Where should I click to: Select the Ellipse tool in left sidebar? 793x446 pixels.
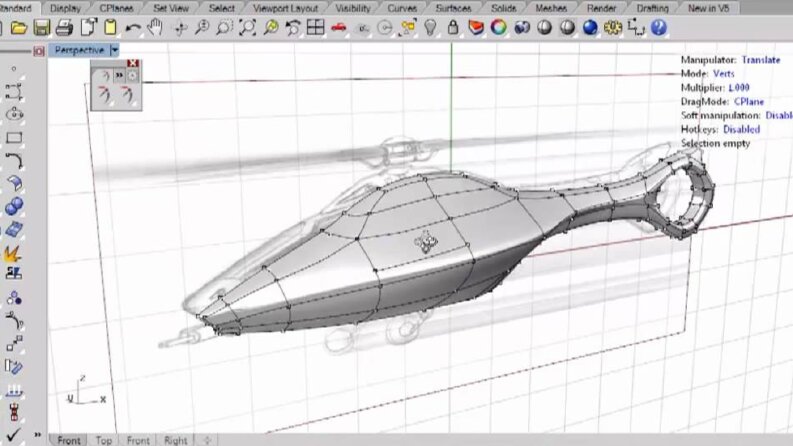click(x=14, y=114)
